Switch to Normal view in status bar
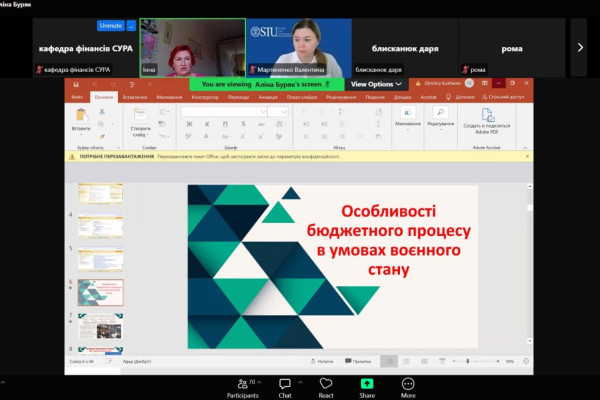Image resolution: width=600 pixels, height=400 pixels. click(389, 361)
